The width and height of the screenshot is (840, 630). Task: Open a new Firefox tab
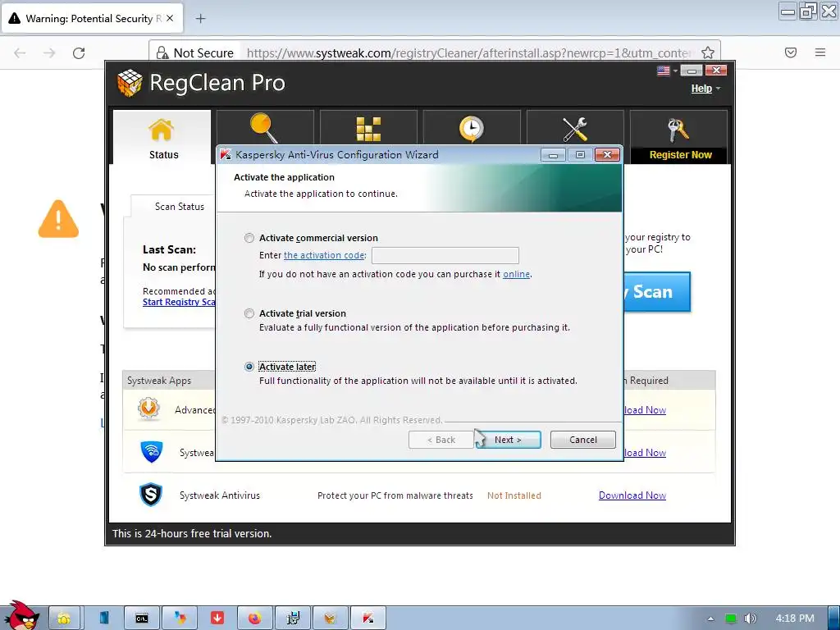click(200, 19)
